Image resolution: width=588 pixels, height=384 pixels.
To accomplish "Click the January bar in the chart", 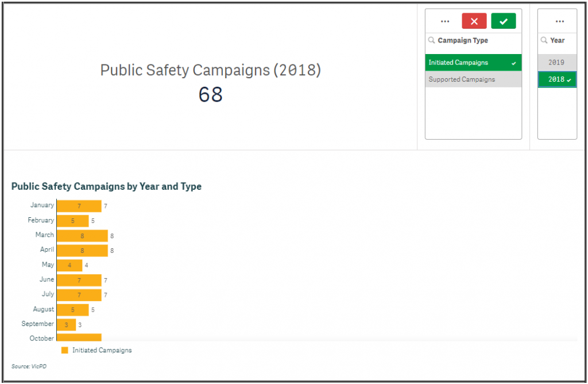I will pos(79,206).
